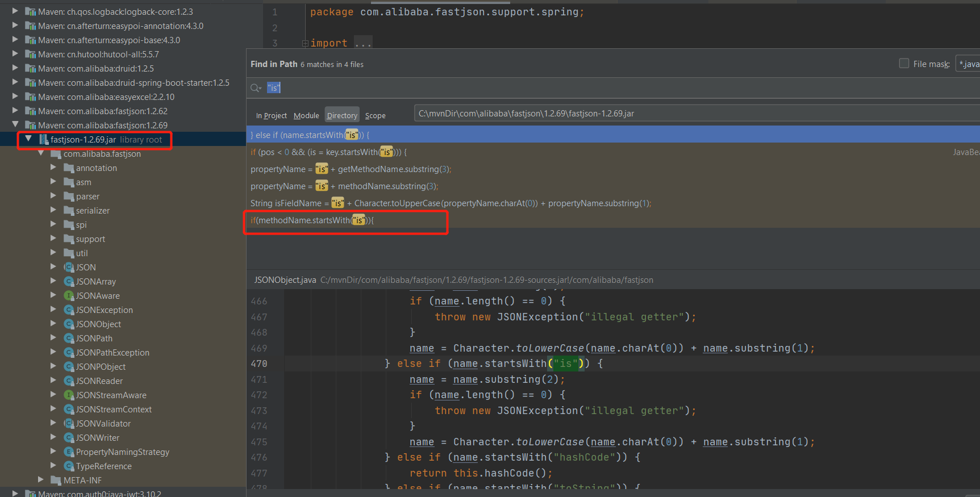Viewport: 980px width, 497px height.
Task: Click the package declaration on editor line 1
Action: pyautogui.click(x=447, y=12)
